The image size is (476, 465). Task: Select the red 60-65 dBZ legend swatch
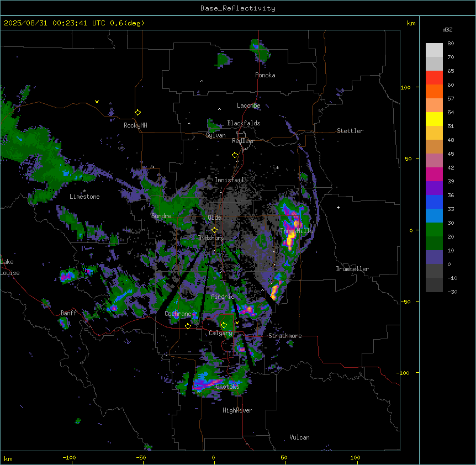coord(434,78)
